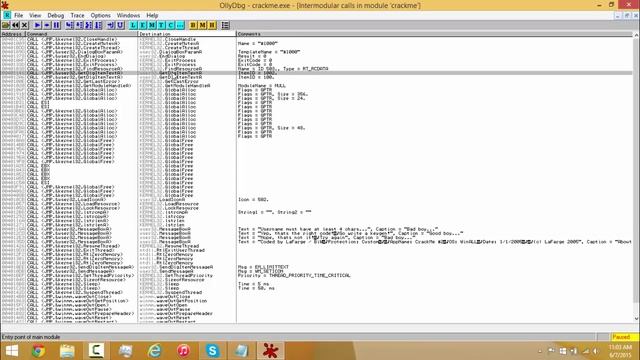
Task: Open the File menu
Action: pos(18,16)
